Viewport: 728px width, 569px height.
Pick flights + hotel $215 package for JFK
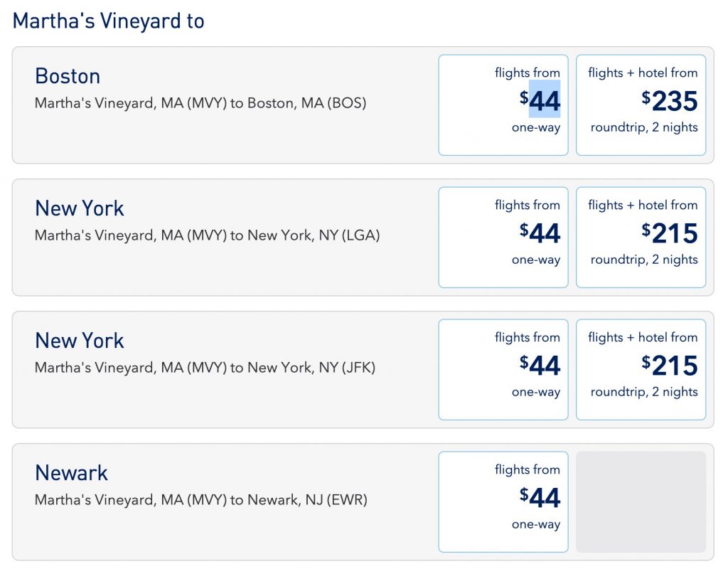point(641,369)
